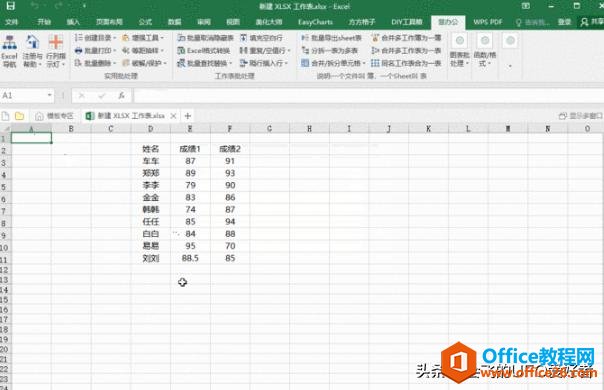Screen dimensions: 604x390
Task: Click 批量打印 printer tool
Action: pos(95,50)
